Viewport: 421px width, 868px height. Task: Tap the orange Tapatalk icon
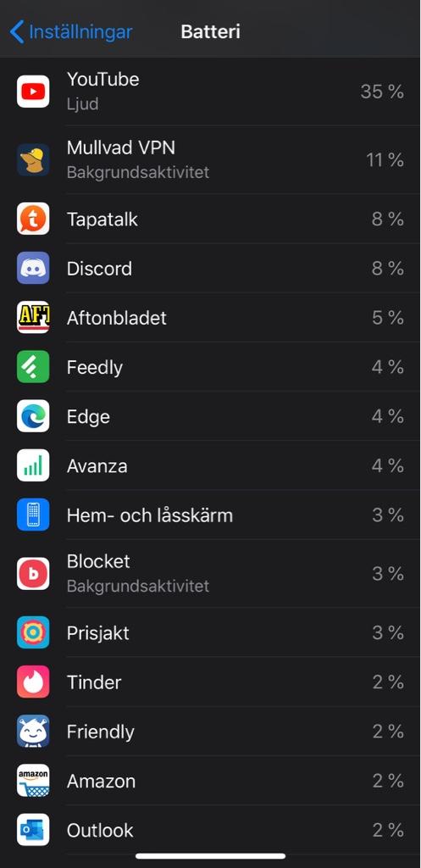point(33,219)
